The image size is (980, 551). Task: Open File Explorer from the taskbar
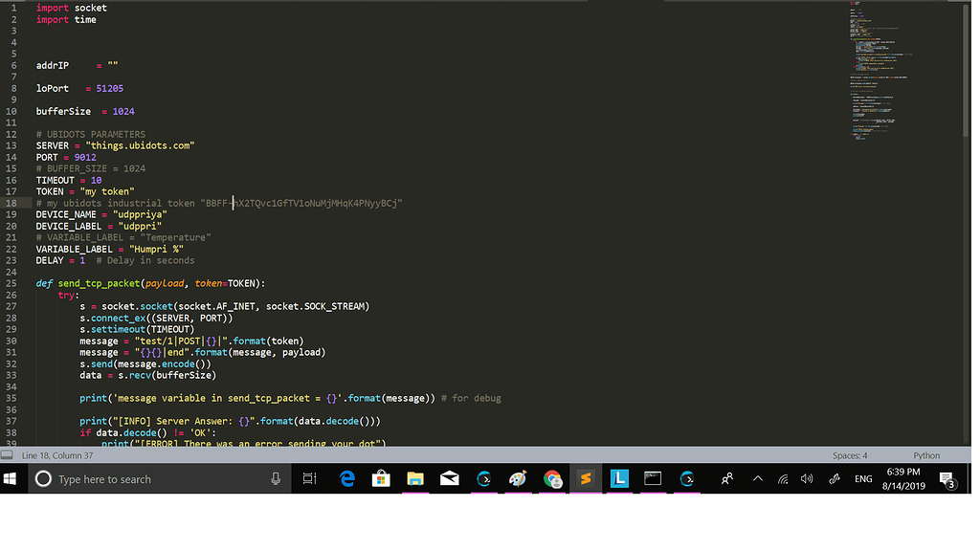415,478
